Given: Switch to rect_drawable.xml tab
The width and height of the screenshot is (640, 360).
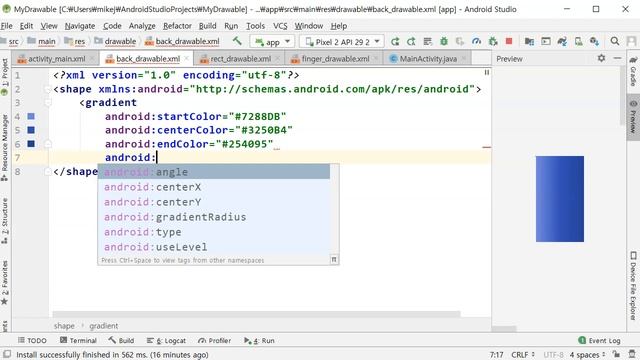Looking at the screenshot, I should coord(240,59).
